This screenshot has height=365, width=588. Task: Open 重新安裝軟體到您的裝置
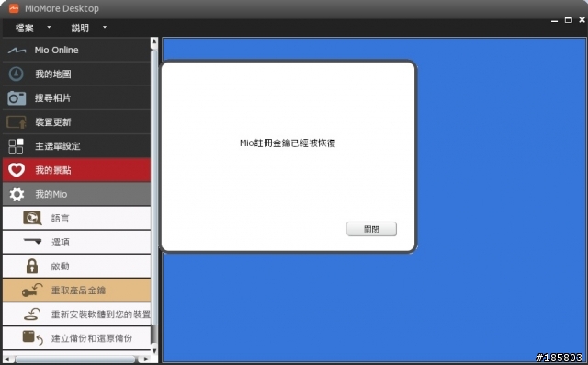pos(76,314)
